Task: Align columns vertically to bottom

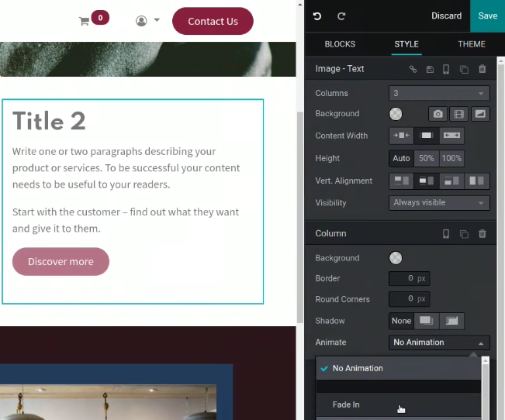Action: pyautogui.click(x=451, y=181)
